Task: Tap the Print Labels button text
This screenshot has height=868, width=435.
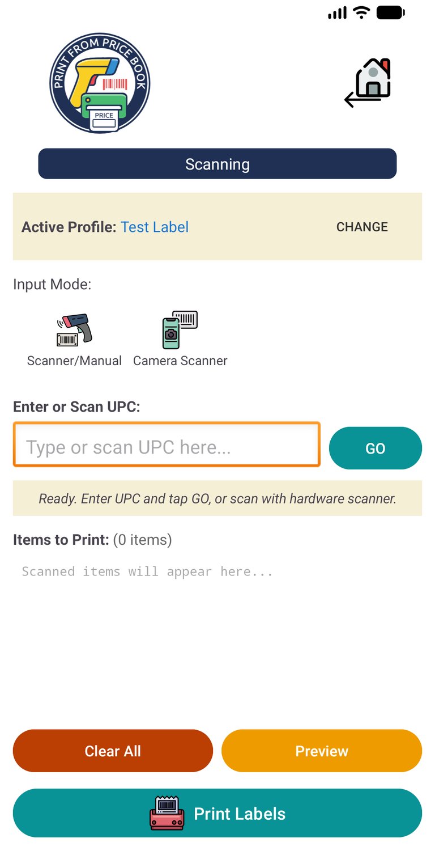Action: click(x=240, y=814)
